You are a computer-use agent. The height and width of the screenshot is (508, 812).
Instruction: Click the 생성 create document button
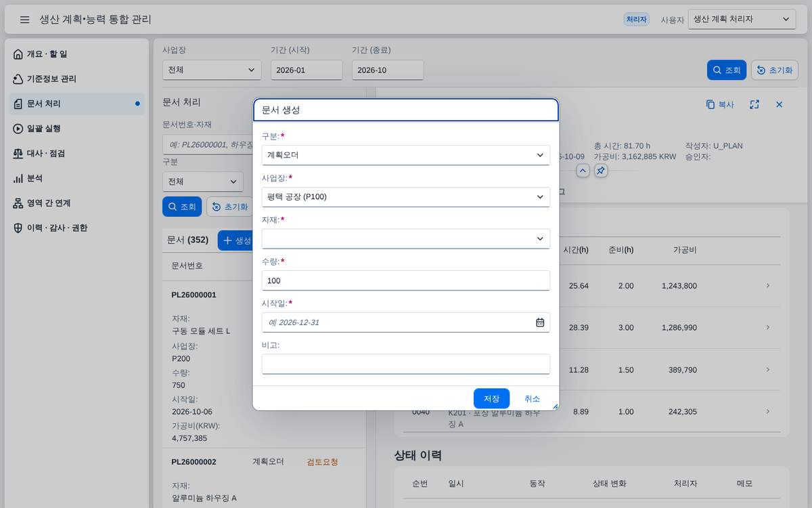(x=238, y=240)
